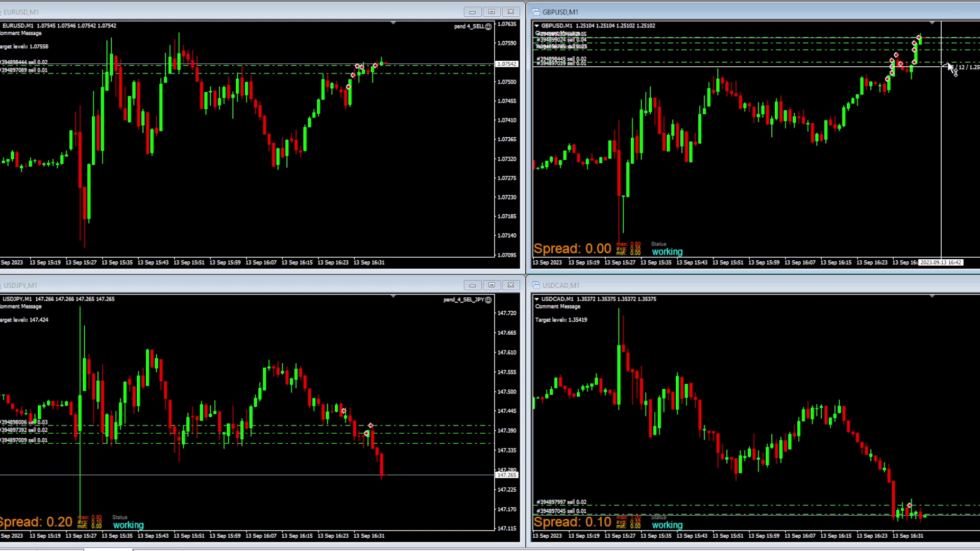Click '13 Sep 16:31' on USDCAD time axis
Viewport: 980px width, 551px height.
pos(908,536)
